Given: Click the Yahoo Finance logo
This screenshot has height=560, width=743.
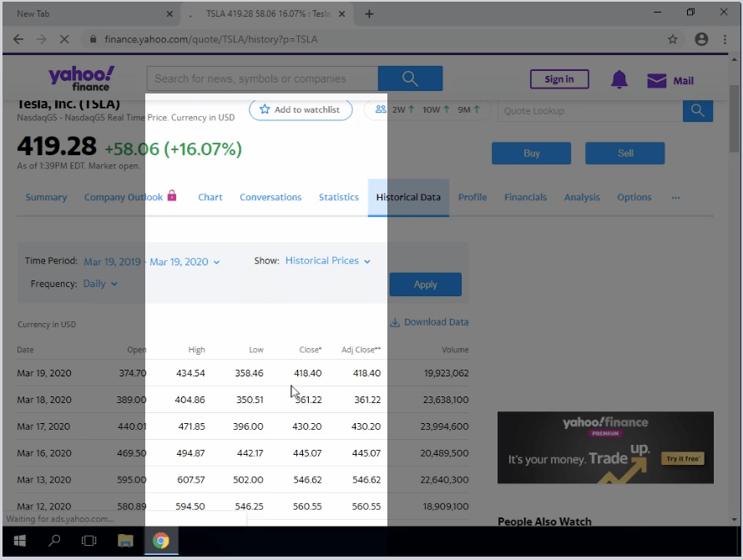Looking at the screenshot, I should click(x=81, y=77).
